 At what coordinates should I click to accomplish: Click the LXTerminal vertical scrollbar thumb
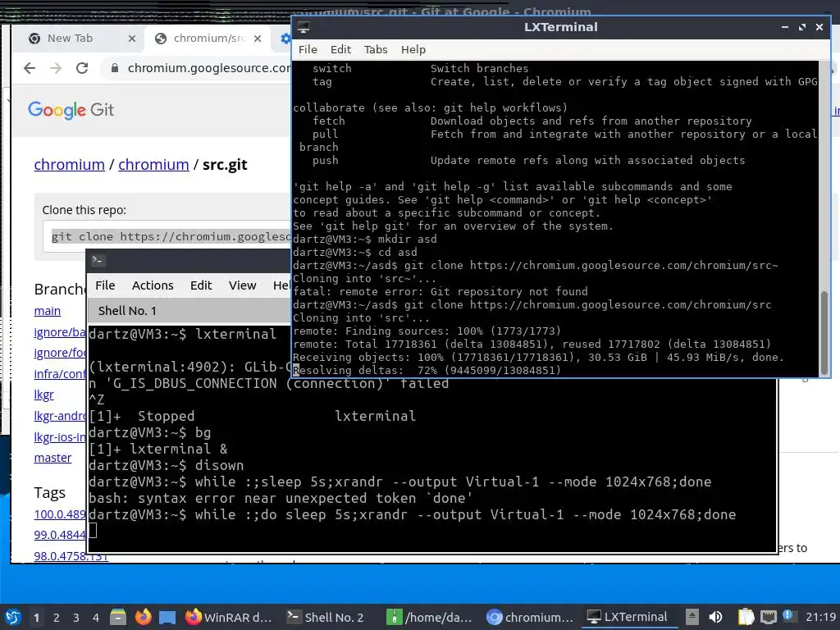tap(824, 333)
